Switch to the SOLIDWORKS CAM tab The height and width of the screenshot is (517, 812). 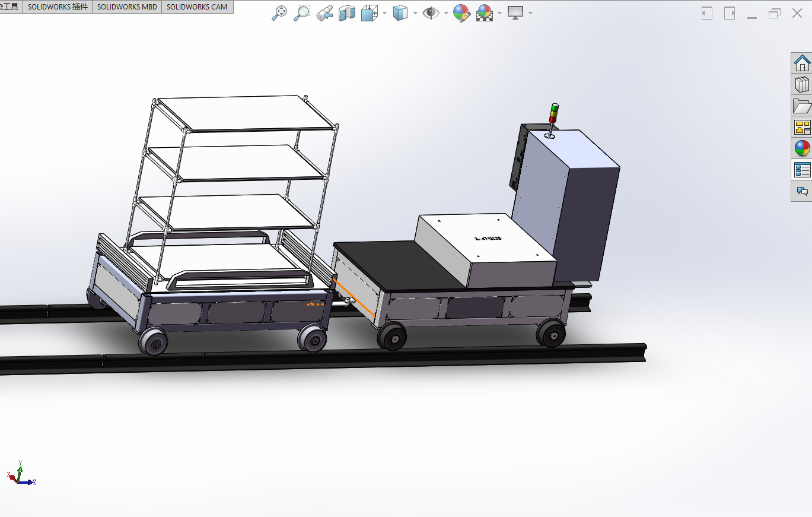click(x=197, y=7)
